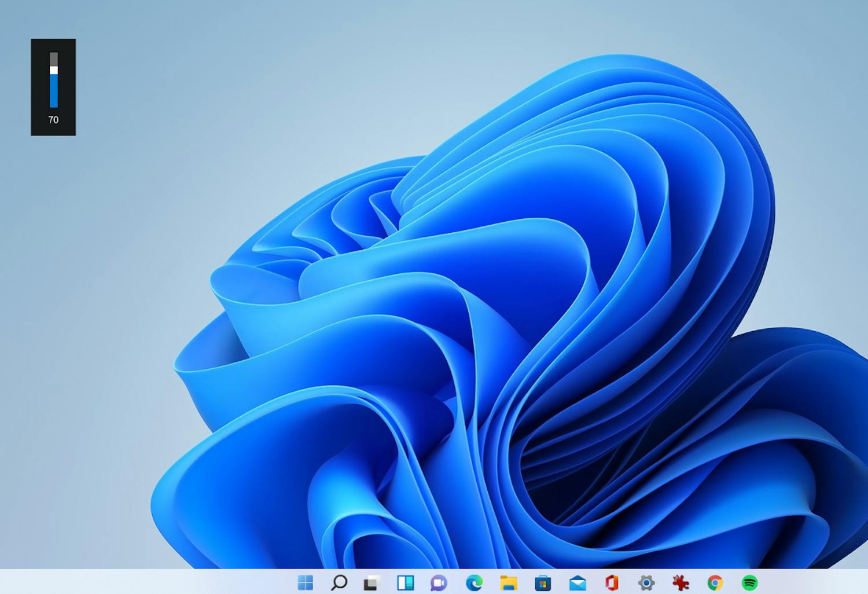
Task: Open Spotify from the taskbar
Action: [749, 583]
